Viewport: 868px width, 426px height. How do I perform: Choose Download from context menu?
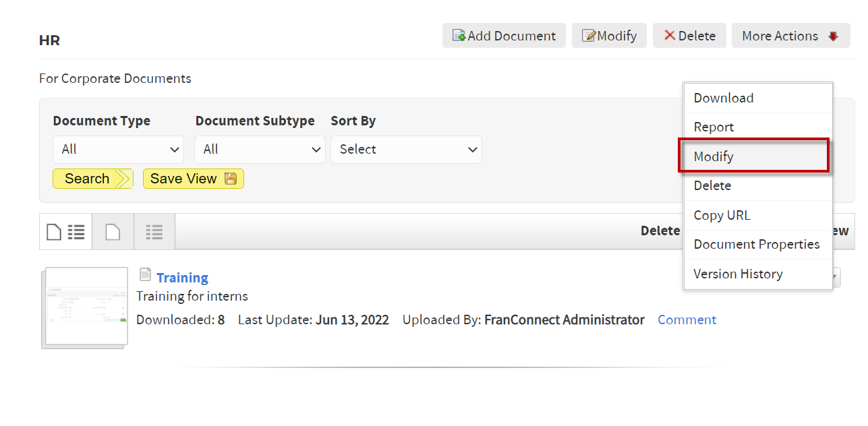pos(758,98)
